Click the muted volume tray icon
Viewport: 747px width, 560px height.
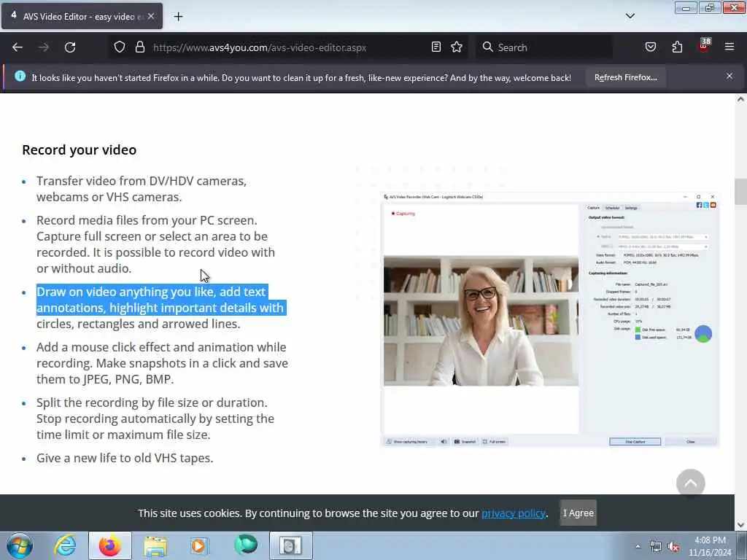click(673, 547)
